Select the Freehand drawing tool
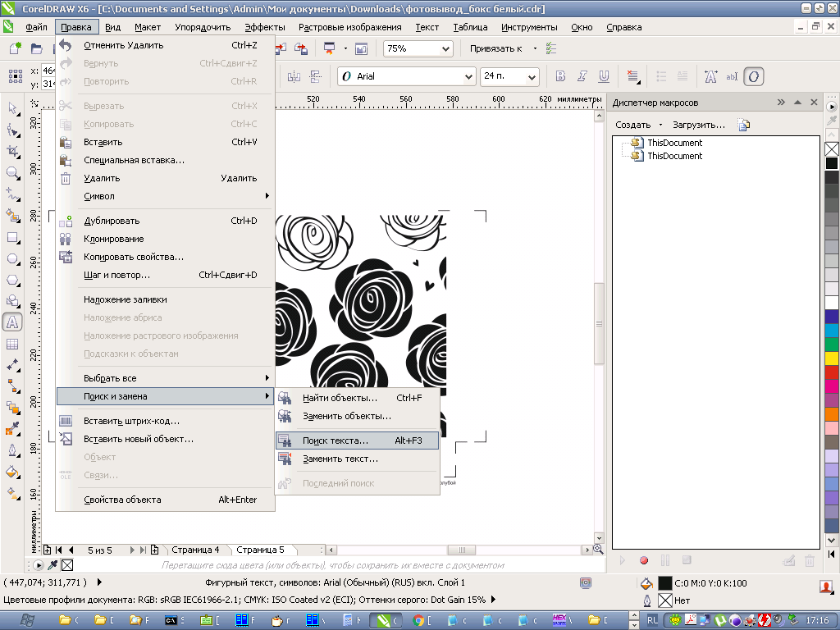This screenshot has height=630, width=840. coord(12,194)
